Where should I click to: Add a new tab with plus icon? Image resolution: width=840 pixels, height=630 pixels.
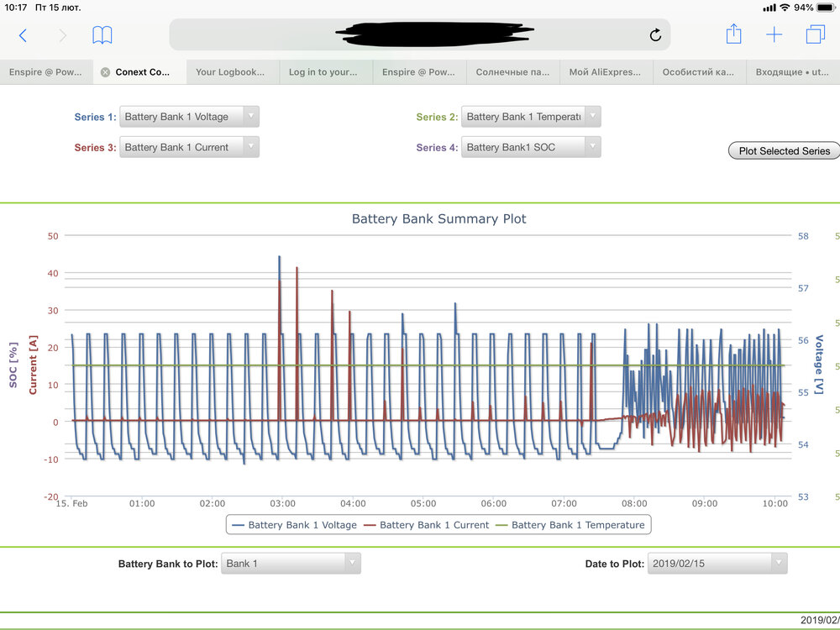(774, 35)
